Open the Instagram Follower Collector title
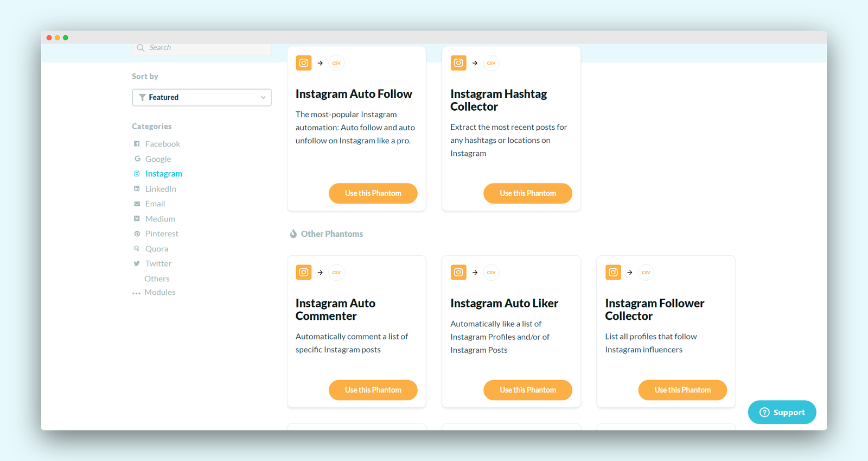Screen dimensions: 868x461 (655, 310)
